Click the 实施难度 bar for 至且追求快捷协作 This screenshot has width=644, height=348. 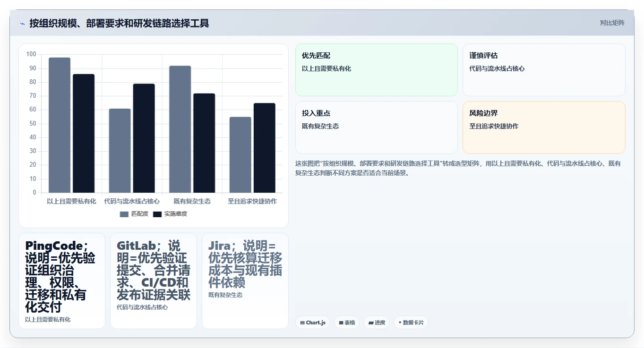coord(264,148)
